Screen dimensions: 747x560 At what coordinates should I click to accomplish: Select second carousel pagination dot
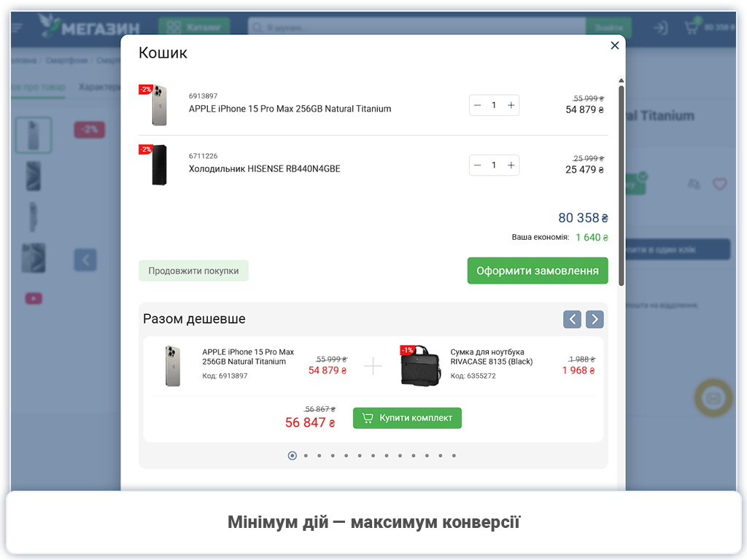(x=306, y=456)
